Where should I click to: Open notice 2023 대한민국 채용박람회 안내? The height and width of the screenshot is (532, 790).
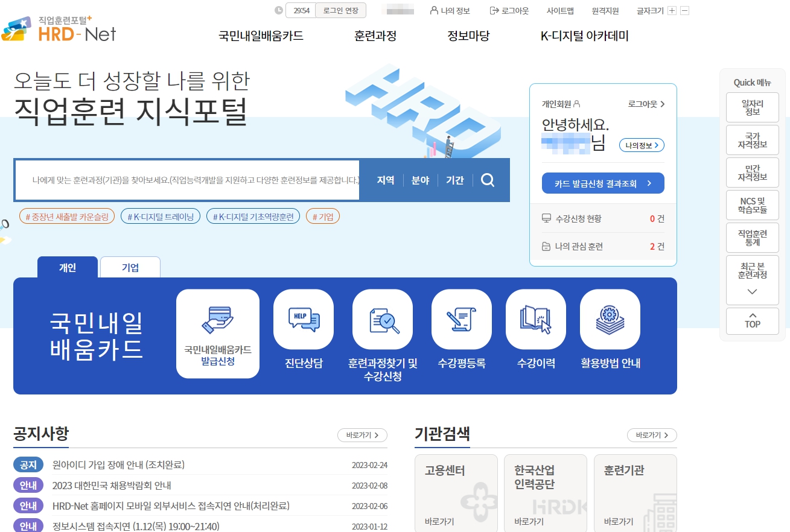(112, 486)
